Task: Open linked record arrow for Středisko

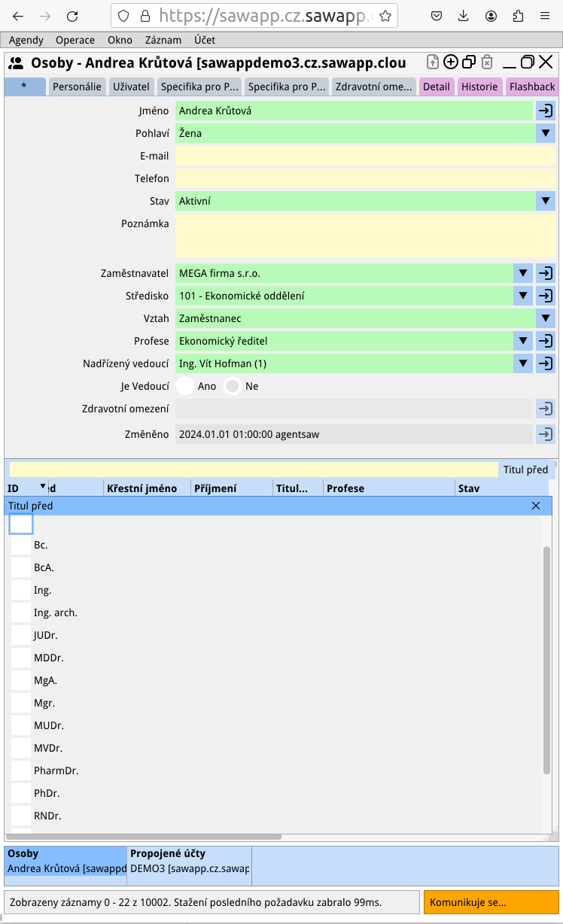Action: pyautogui.click(x=546, y=296)
